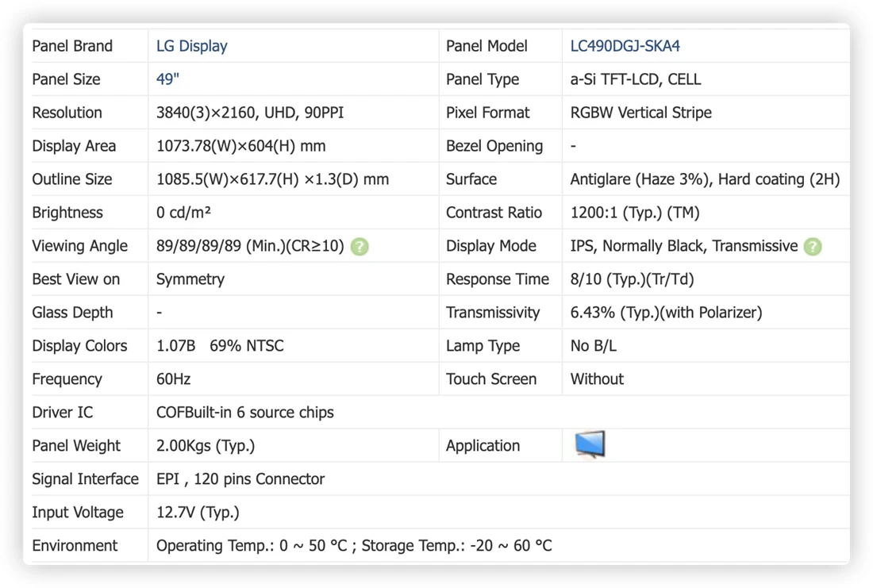Select the "a-Si TFT-LCD, CELL" panel type value
873x588 pixels.
tap(635, 79)
